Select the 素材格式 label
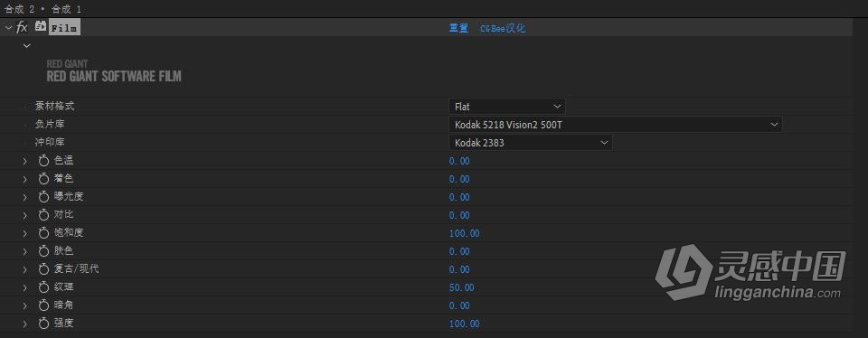This screenshot has width=868, height=338. [54, 107]
